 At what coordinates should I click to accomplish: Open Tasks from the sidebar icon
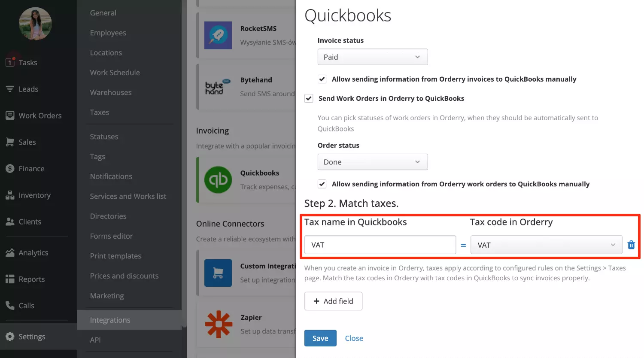pyautogui.click(x=10, y=63)
